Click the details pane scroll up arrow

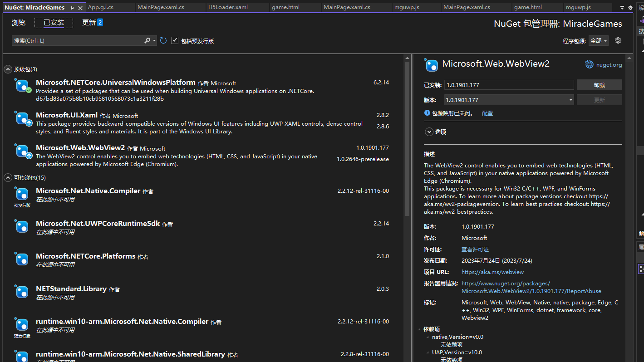[x=629, y=58]
